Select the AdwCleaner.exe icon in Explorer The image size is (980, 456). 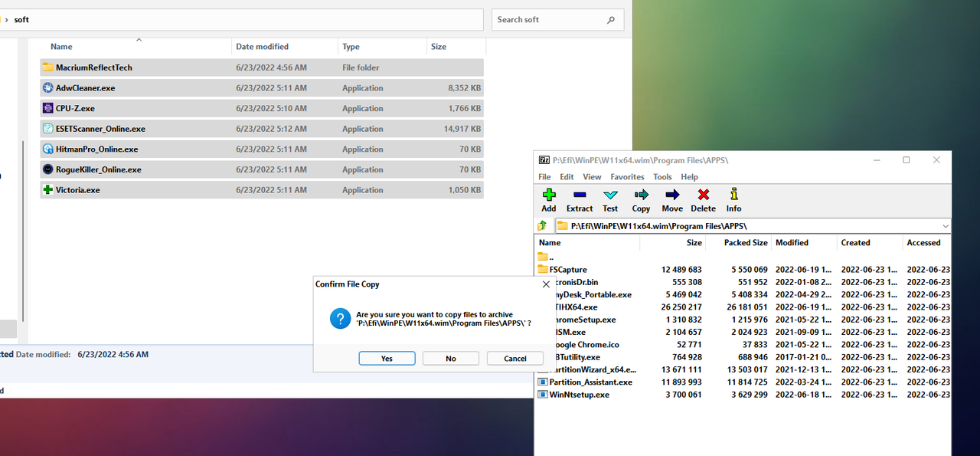pyautogui.click(x=47, y=88)
